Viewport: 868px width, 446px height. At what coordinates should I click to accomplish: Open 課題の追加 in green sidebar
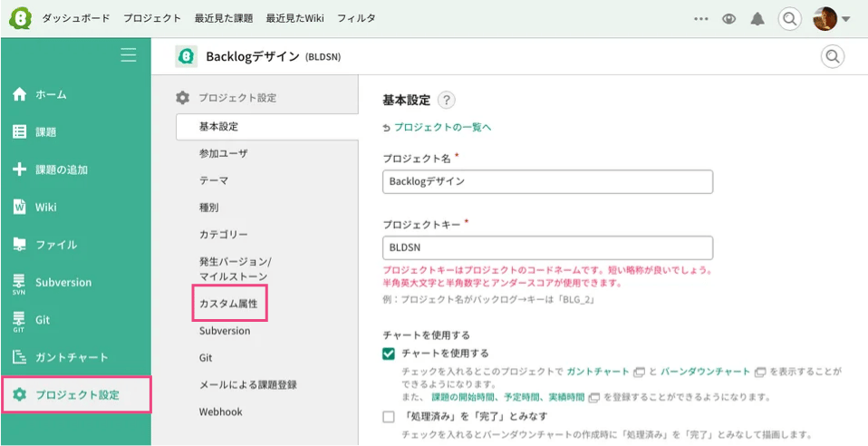[62, 170]
